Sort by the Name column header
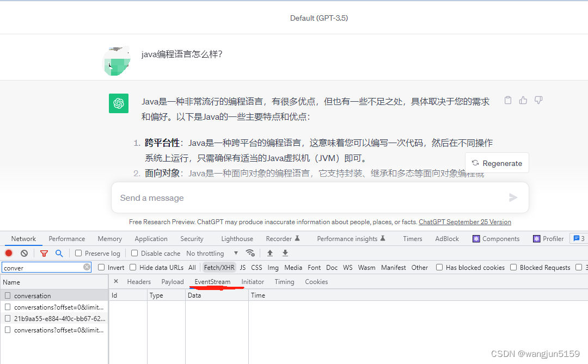 point(54,282)
